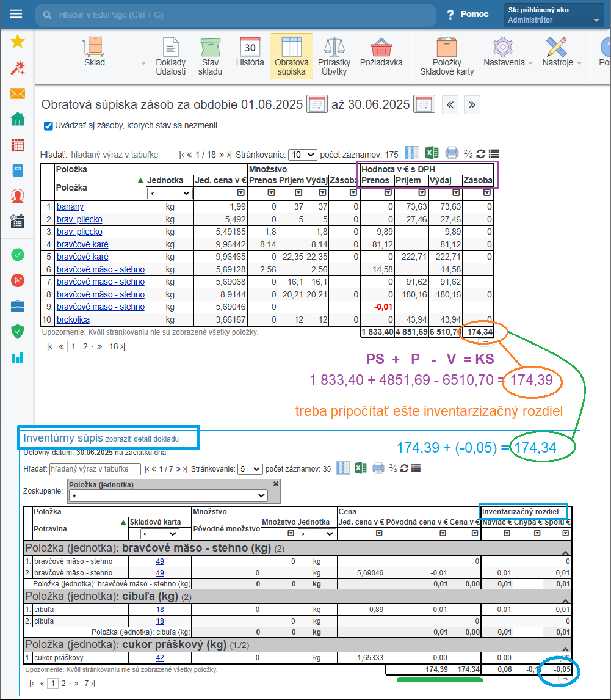The height and width of the screenshot is (700, 611).
Task: Open bravčové karé link in row 4
Action: point(82,245)
